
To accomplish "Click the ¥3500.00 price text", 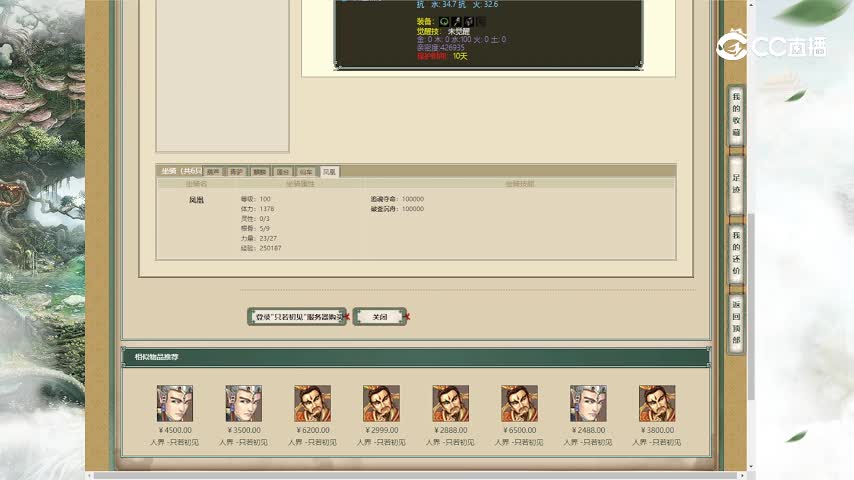I will tap(243, 430).
